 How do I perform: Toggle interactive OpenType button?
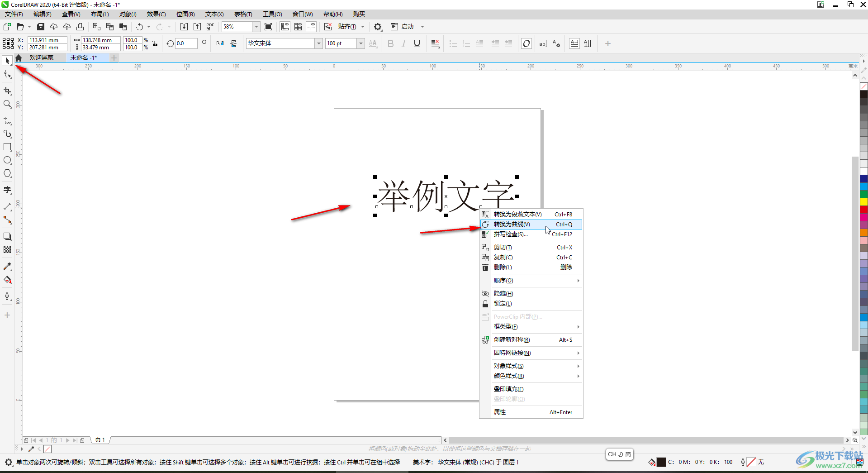[526, 43]
